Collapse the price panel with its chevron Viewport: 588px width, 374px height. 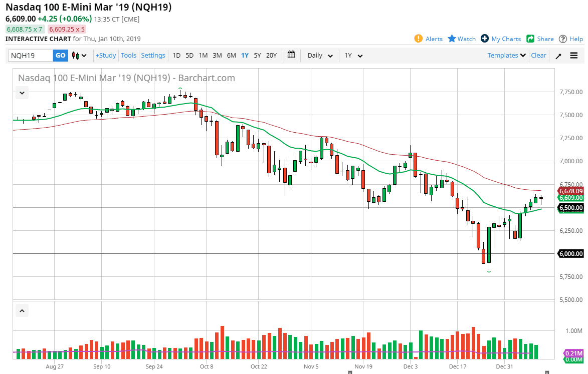22,93
